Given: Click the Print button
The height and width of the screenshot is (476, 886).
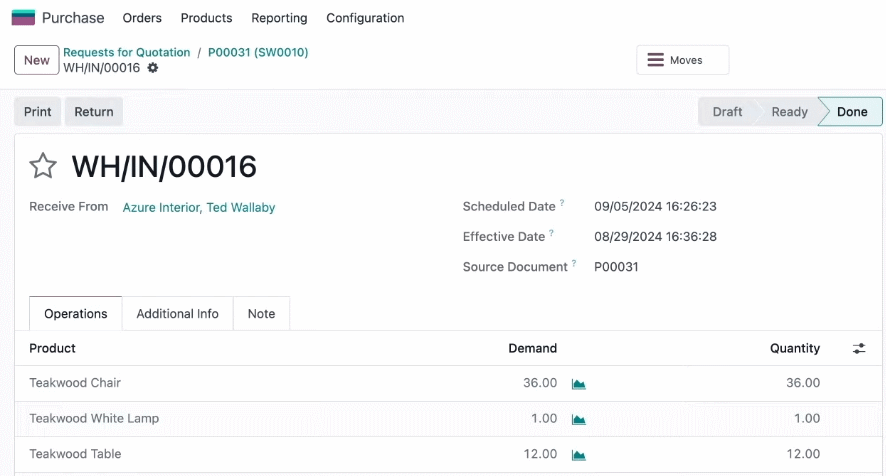Looking at the screenshot, I should [37, 112].
